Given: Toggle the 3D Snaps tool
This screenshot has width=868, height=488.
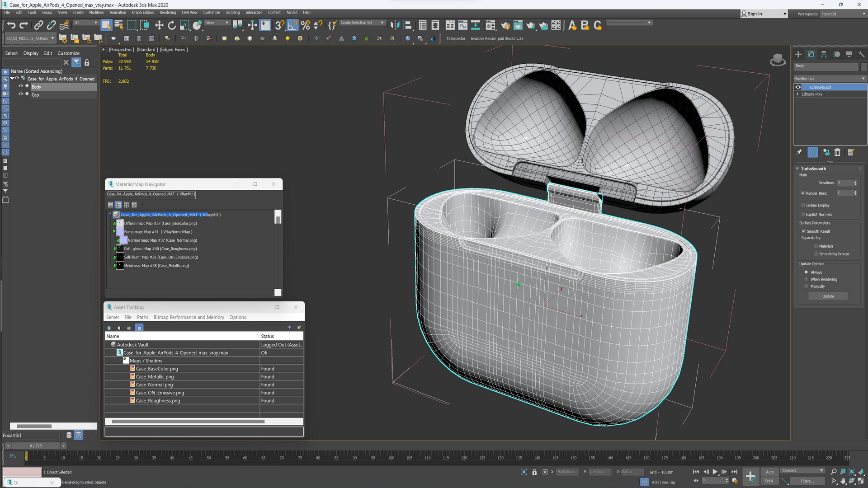Looking at the screenshot, I should (280, 25).
